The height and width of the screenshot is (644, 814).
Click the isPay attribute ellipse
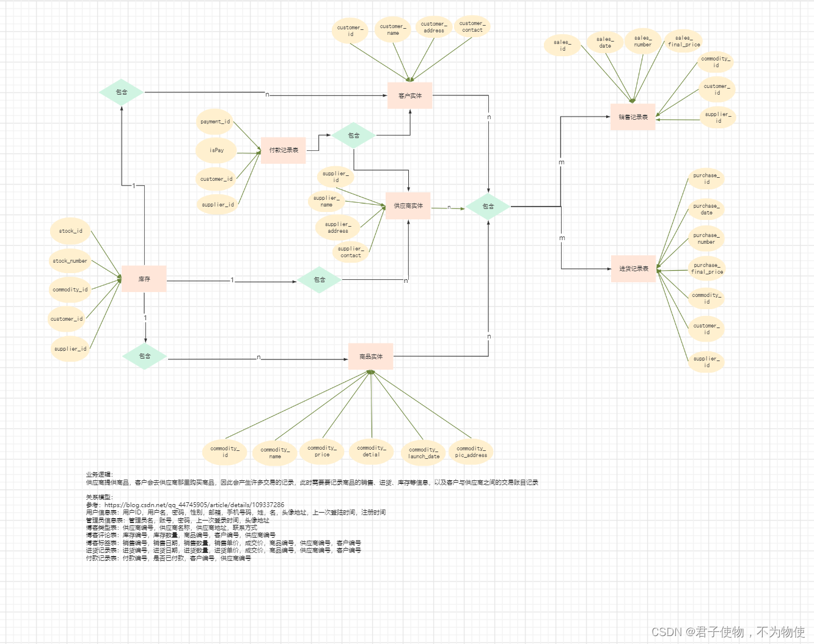point(216,150)
